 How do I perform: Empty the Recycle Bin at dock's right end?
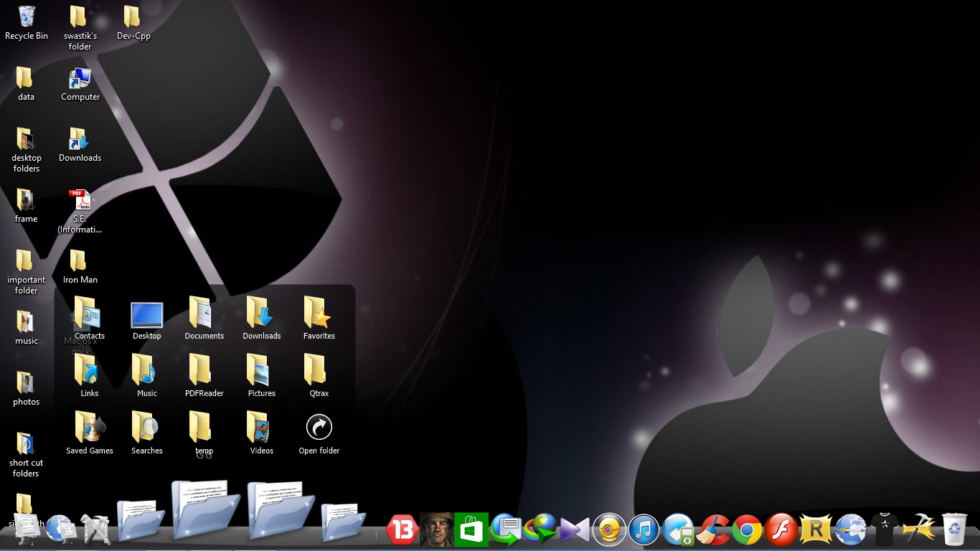coord(953,529)
